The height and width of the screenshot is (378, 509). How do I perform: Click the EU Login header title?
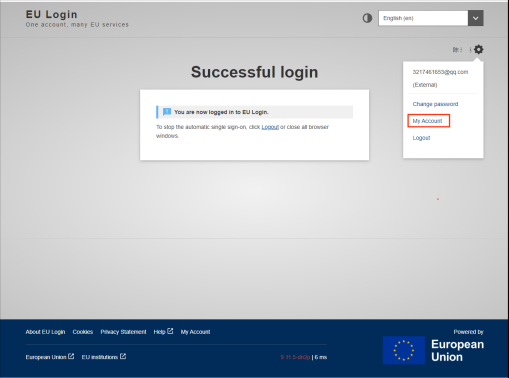point(52,14)
